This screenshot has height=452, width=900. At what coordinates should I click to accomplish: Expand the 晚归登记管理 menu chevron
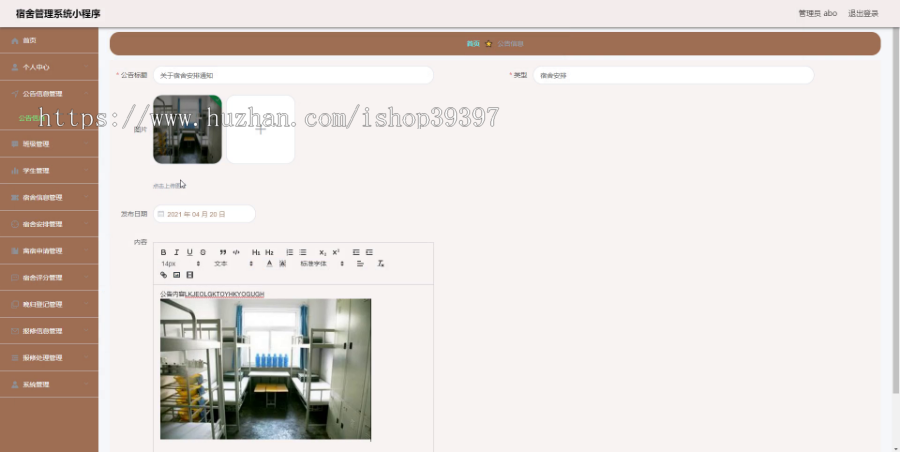(86, 304)
